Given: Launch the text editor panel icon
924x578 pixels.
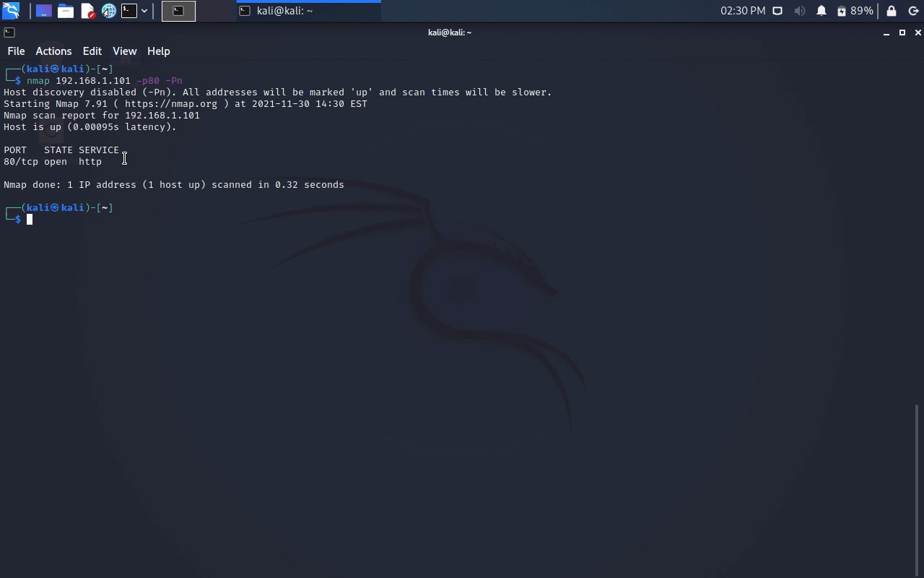Looking at the screenshot, I should pos(87,11).
